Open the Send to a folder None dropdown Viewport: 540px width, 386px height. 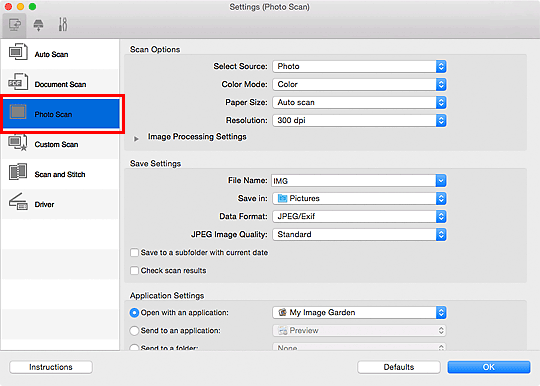click(360, 347)
